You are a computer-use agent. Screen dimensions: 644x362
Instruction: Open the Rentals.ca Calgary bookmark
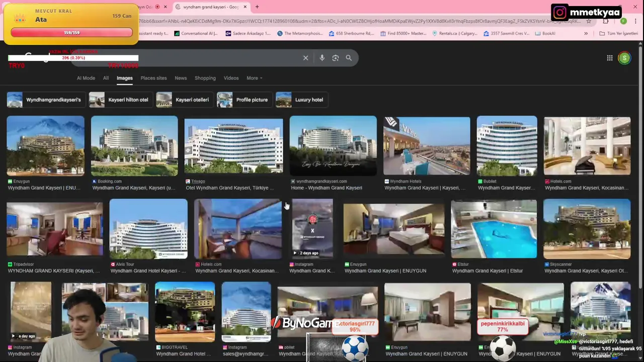455,33
